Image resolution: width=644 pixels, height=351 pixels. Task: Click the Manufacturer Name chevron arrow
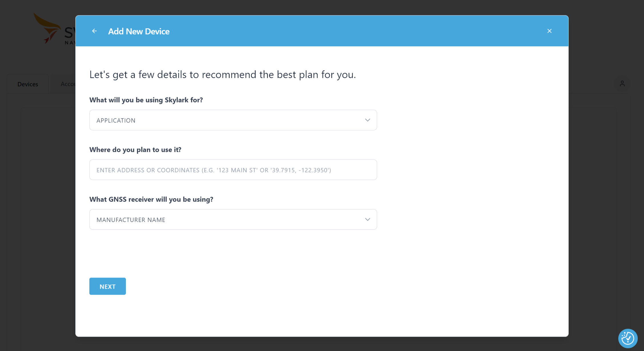coord(367,219)
